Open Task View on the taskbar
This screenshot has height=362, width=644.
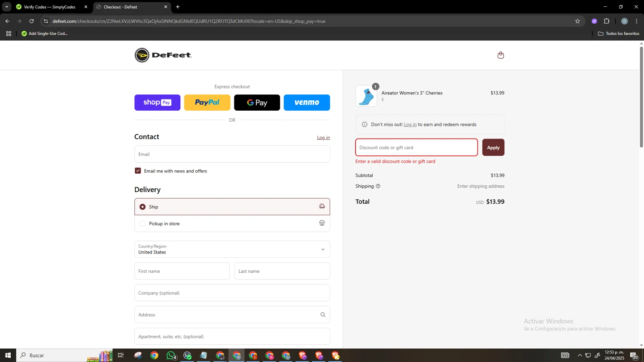[x=121, y=355]
